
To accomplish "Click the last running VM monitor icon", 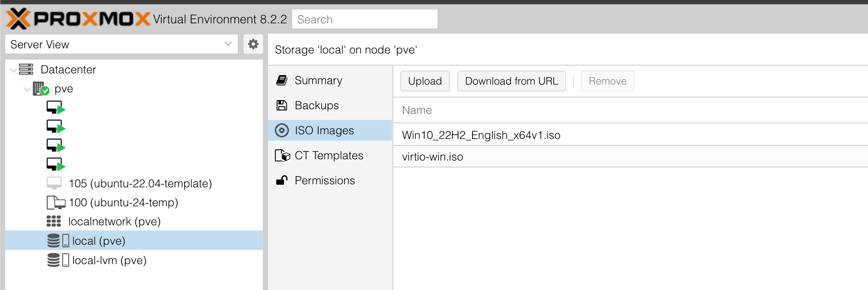I will pos(55,164).
